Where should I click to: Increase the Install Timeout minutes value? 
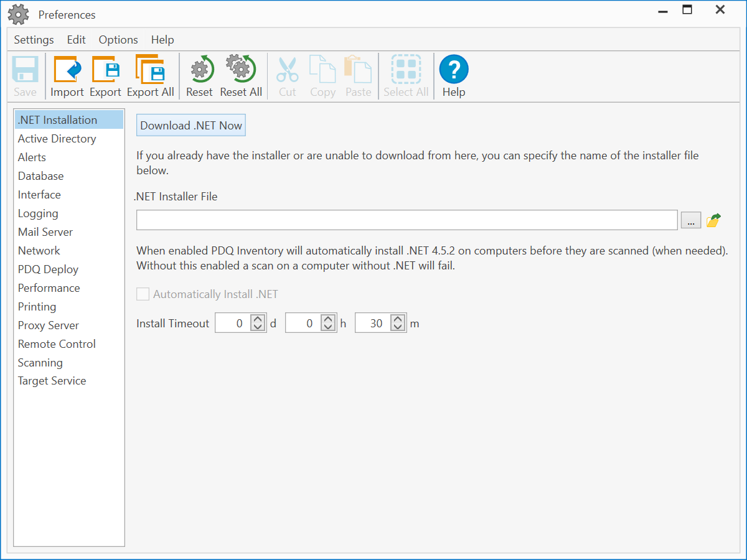(x=398, y=319)
